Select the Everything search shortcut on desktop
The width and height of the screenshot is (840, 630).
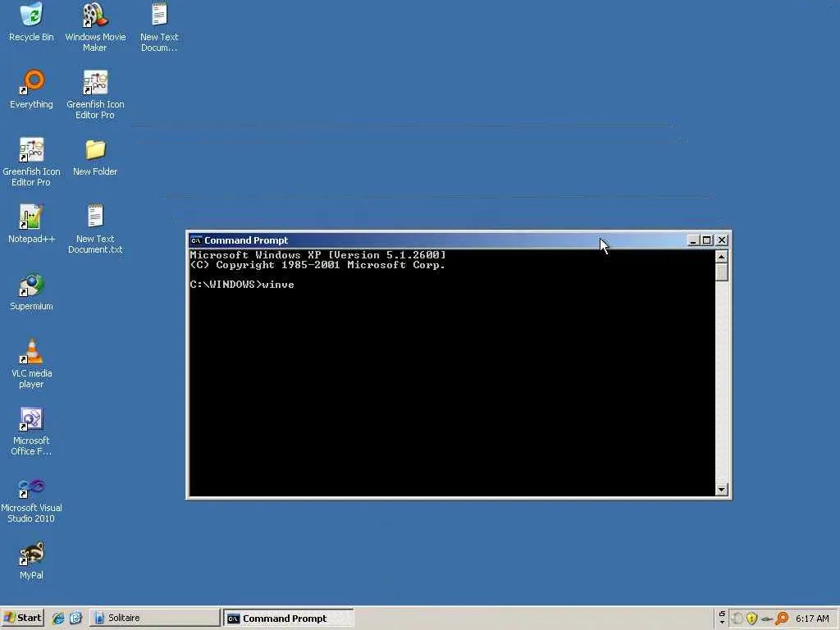31,89
